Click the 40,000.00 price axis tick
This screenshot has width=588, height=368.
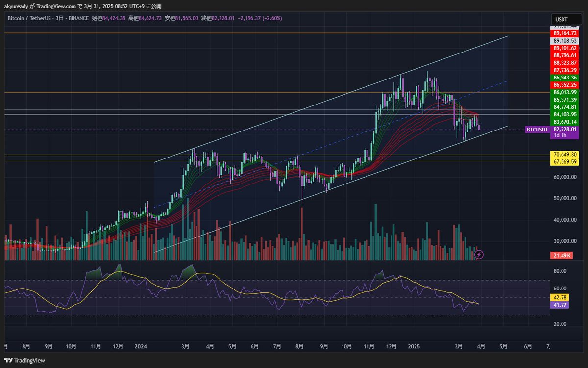tap(564, 220)
